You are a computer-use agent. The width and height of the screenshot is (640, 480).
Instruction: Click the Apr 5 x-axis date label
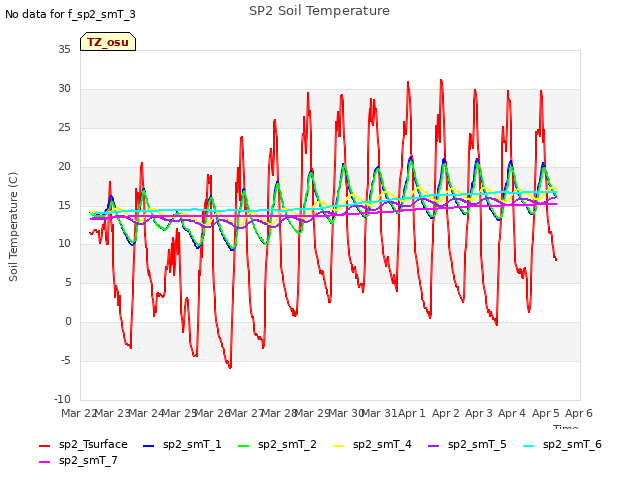(546, 413)
